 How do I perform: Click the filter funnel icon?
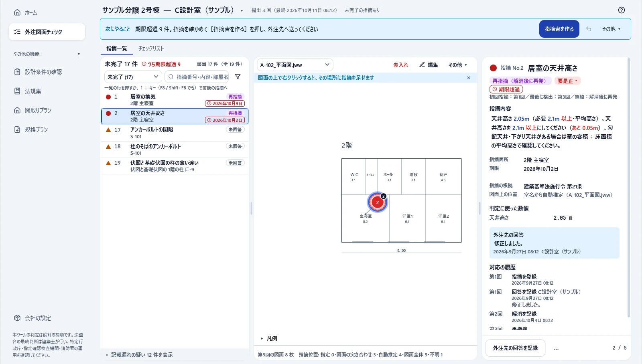pyautogui.click(x=238, y=77)
